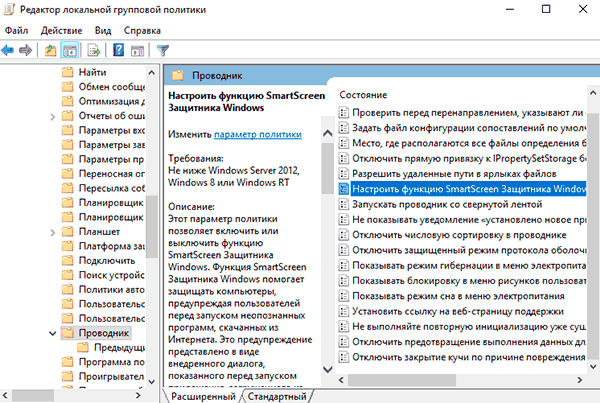
Task: Select policy Проверить перед перенаправлением
Action: click(x=462, y=113)
